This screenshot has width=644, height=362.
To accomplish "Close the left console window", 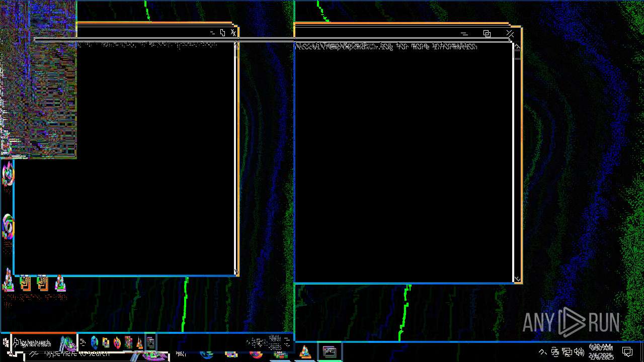I will coord(233,33).
